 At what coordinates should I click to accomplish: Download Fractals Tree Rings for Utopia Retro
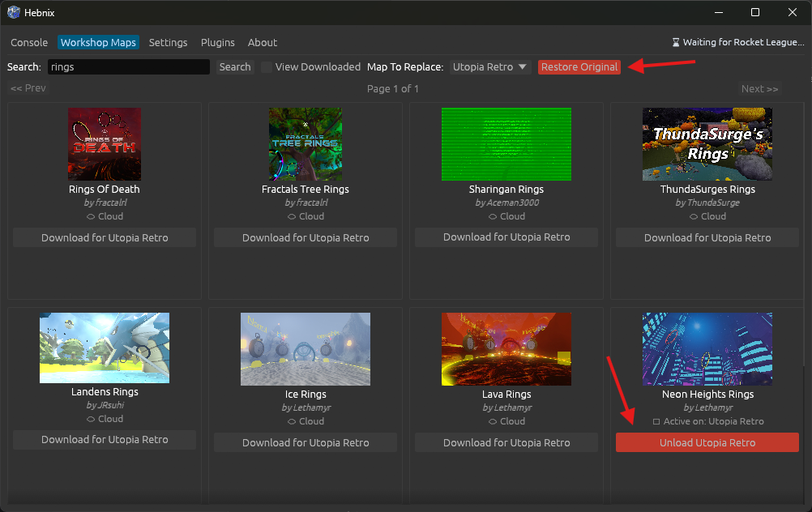(306, 237)
